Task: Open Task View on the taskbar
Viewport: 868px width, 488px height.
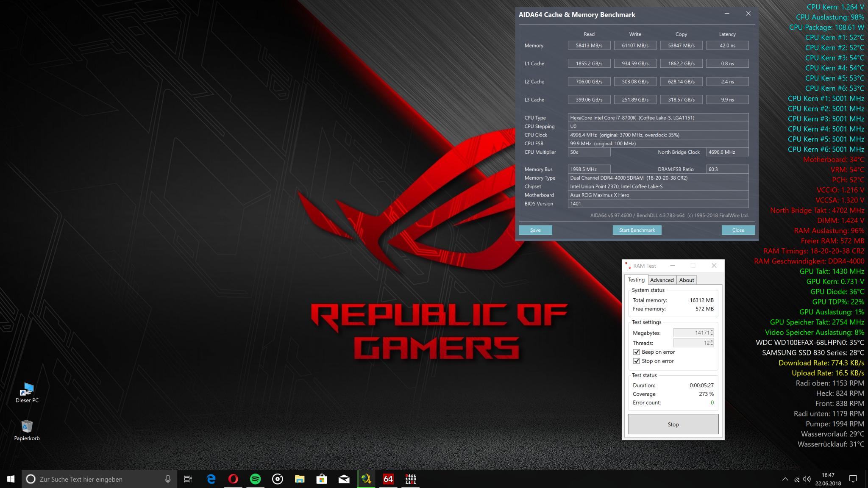Action: point(188,479)
